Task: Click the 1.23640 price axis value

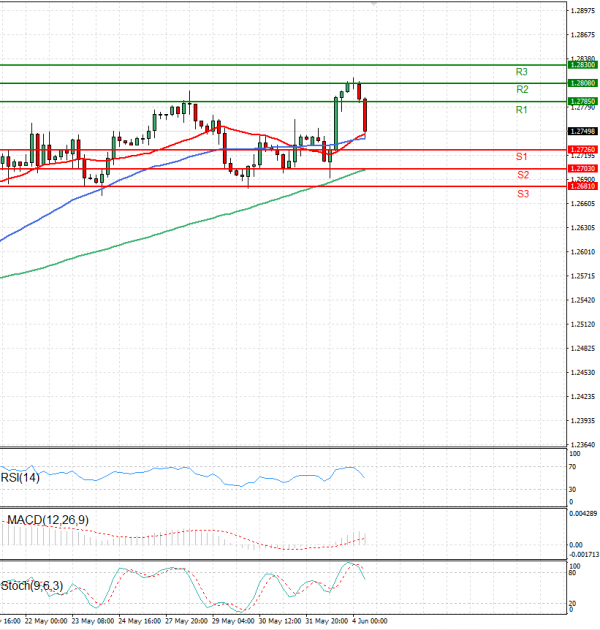Action: [x=583, y=445]
